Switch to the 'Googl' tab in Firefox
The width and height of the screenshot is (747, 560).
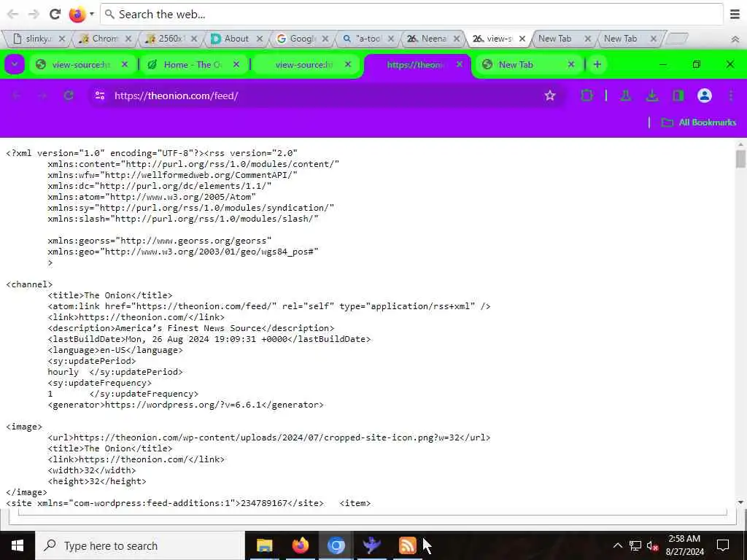click(x=302, y=39)
